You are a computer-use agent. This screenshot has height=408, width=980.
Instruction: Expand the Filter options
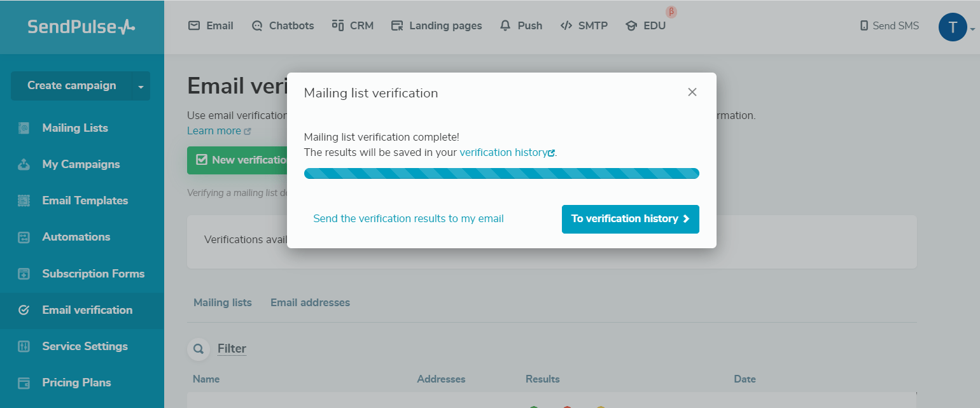coord(232,349)
